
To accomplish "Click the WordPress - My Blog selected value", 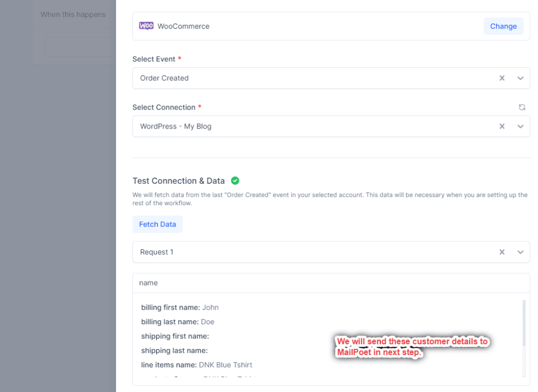I will click(175, 126).
